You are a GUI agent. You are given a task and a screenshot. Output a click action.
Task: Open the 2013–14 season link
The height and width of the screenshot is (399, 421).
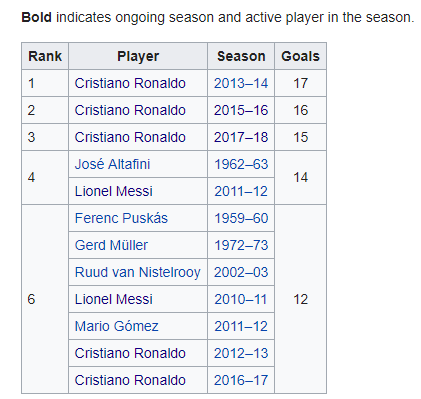241,83
